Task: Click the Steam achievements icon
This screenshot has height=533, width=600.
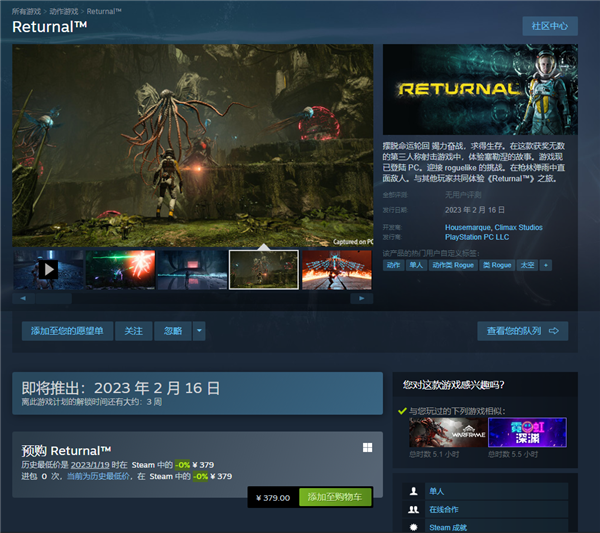Action: click(414, 527)
